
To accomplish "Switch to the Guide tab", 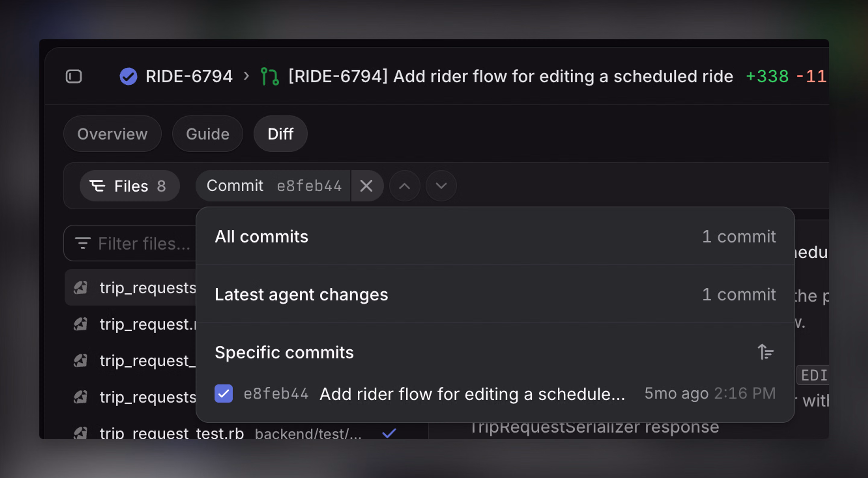I will 208,134.
